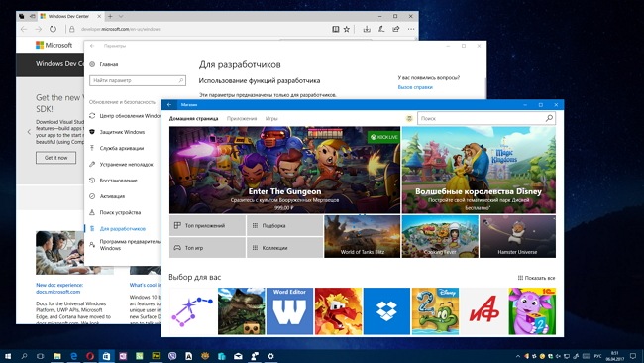Click the Store search magnifier icon
Image resolution: width=644 pixels, height=363 pixels.
[x=549, y=118]
